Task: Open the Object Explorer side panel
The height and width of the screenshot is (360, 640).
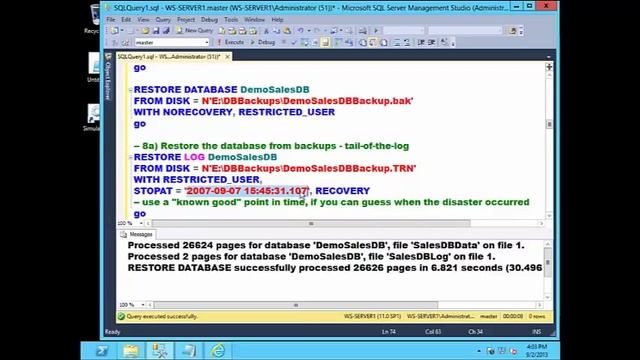Action: coord(108,78)
